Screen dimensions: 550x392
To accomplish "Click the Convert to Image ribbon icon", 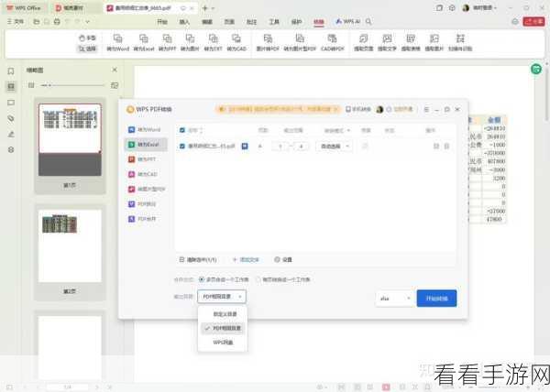I will (190, 42).
